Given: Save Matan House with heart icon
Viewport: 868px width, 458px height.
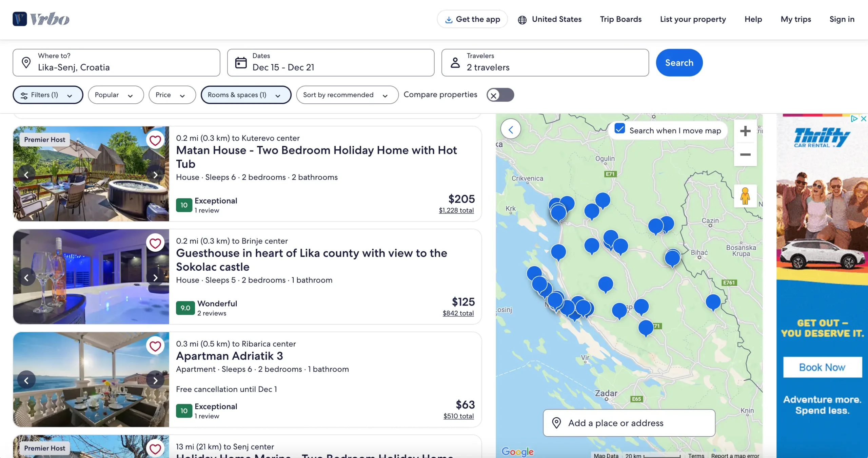Looking at the screenshot, I should pos(155,140).
